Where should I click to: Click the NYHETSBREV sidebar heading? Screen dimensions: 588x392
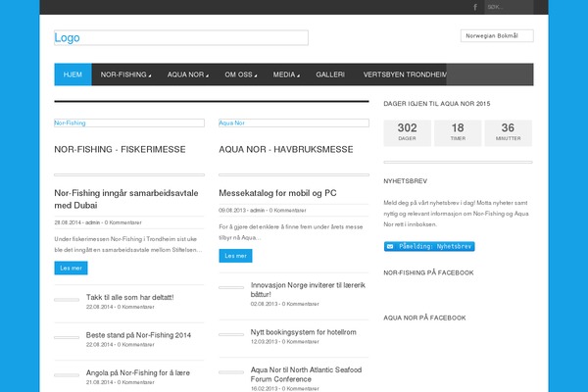coord(405,180)
